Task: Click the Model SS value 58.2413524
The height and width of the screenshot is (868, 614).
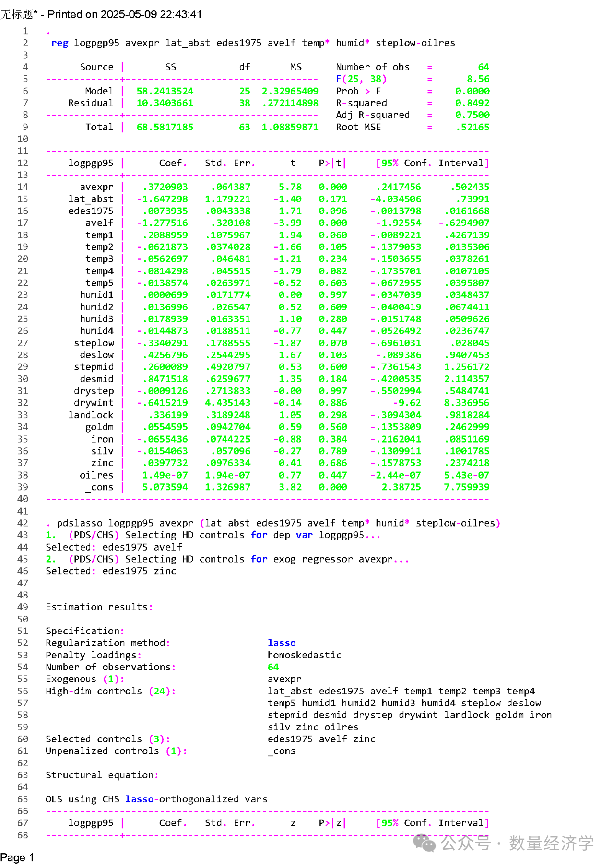Action: 165,91
